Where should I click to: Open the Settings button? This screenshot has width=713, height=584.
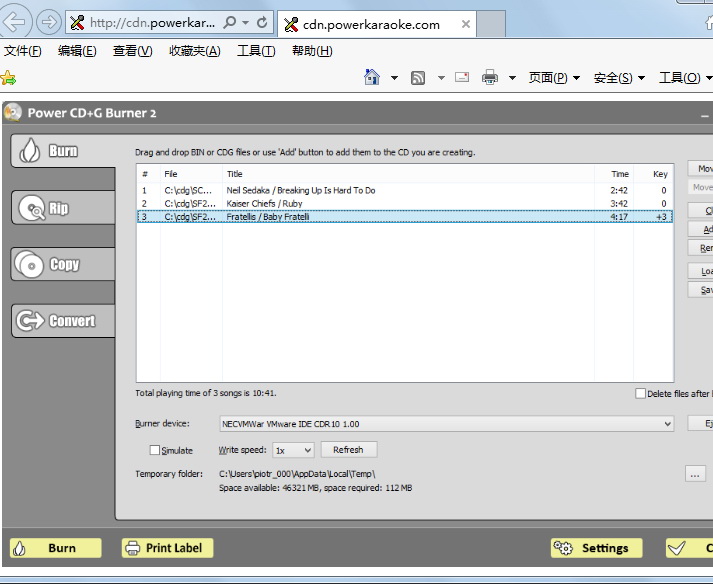(597, 548)
